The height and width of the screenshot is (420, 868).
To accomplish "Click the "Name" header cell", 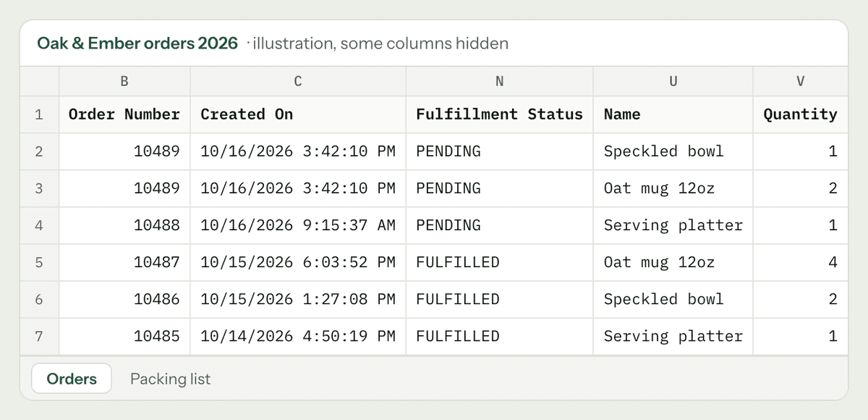I will pos(673,114).
